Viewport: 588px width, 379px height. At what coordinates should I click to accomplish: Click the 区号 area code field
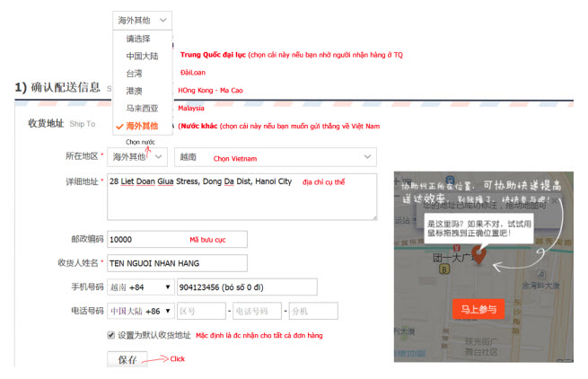point(201,311)
